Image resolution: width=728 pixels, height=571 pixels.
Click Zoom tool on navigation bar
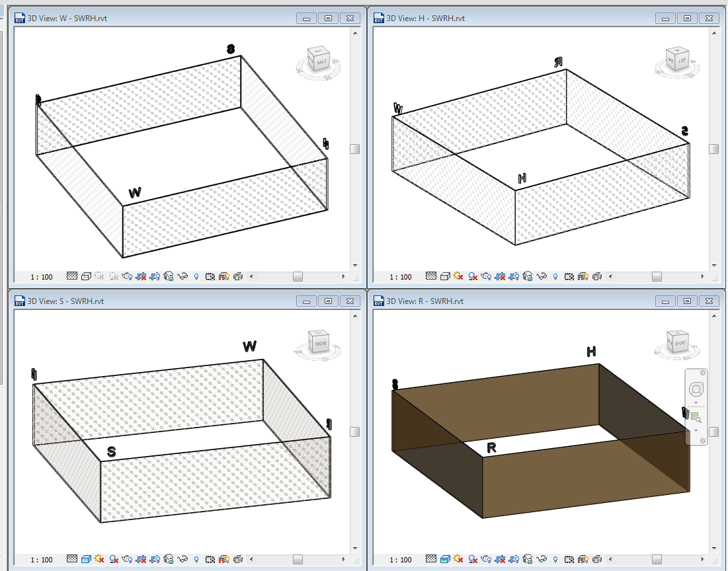tap(696, 418)
